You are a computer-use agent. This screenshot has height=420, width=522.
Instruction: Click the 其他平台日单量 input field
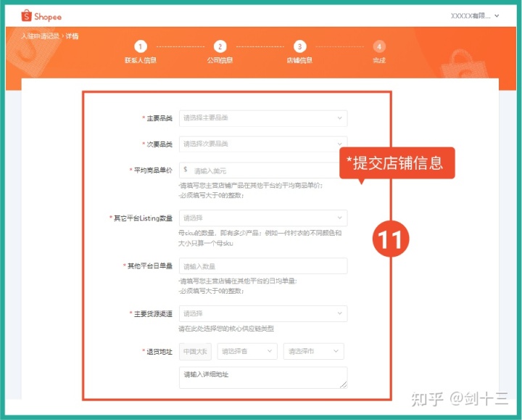263,266
